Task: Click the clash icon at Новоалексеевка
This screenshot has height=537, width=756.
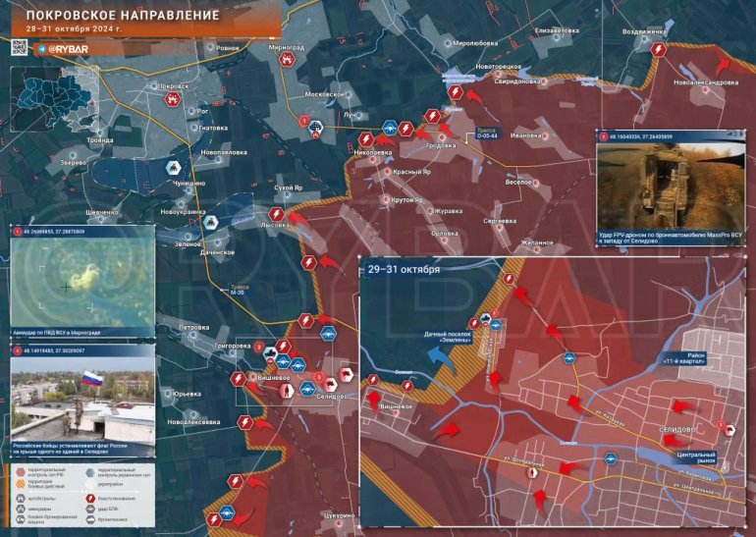Action: pos(243,422)
